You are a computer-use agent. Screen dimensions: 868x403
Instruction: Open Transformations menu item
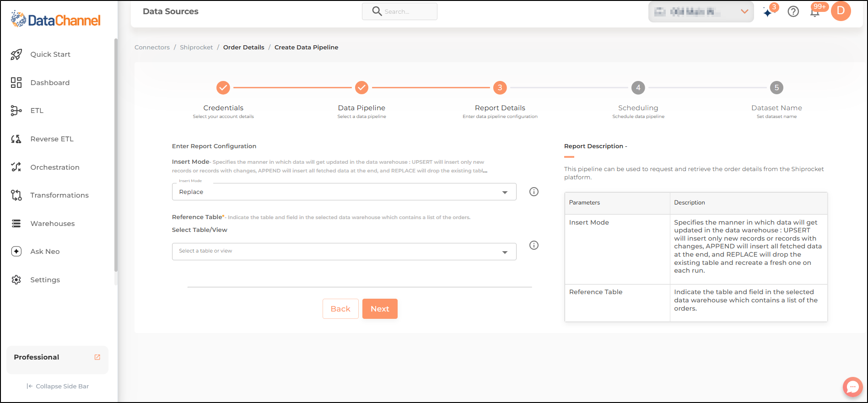59,195
